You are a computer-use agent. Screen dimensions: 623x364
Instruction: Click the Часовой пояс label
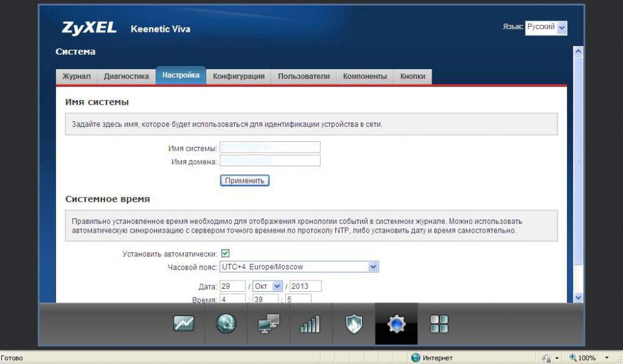click(x=193, y=268)
